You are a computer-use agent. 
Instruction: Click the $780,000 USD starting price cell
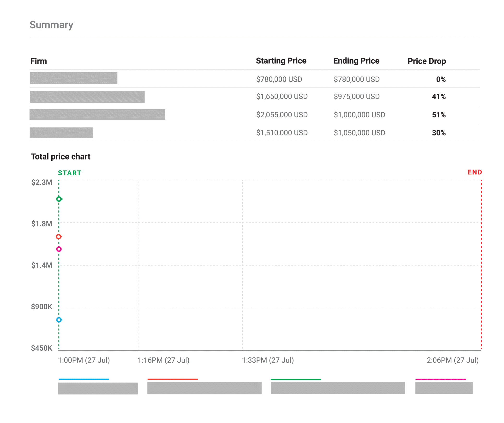point(279,79)
